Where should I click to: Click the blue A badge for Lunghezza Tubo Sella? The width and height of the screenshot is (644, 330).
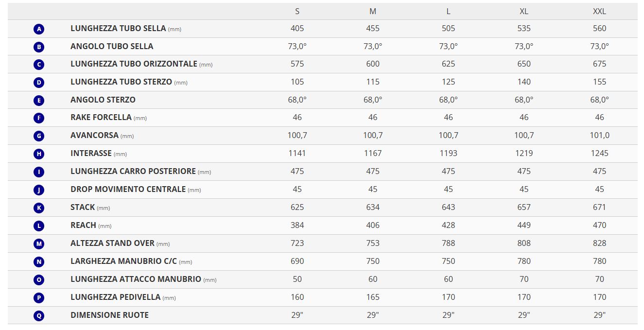(x=39, y=29)
